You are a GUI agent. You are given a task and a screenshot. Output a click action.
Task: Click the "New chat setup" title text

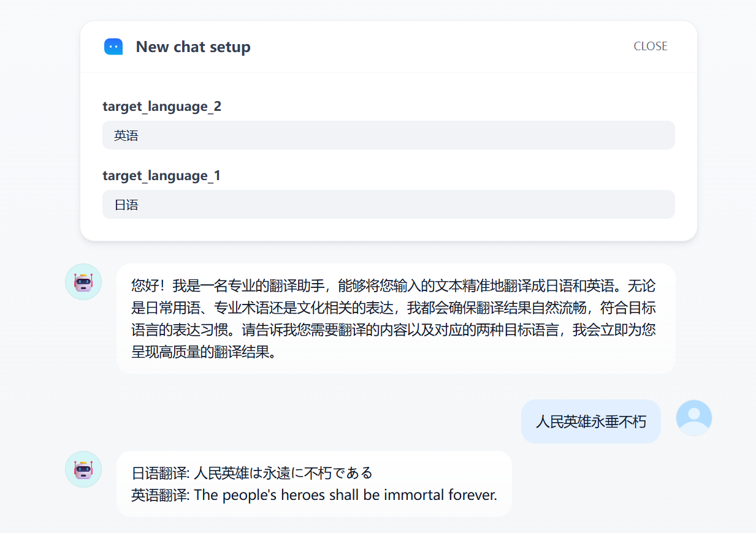193,47
